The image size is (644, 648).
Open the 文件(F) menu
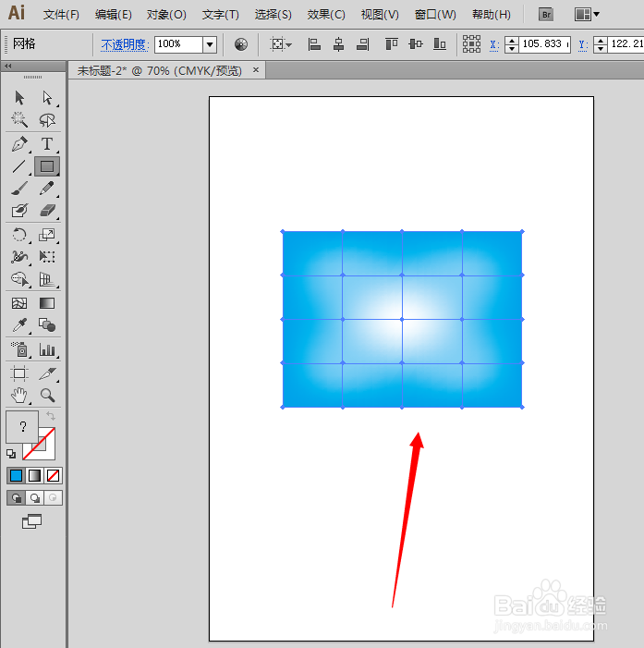click(61, 15)
